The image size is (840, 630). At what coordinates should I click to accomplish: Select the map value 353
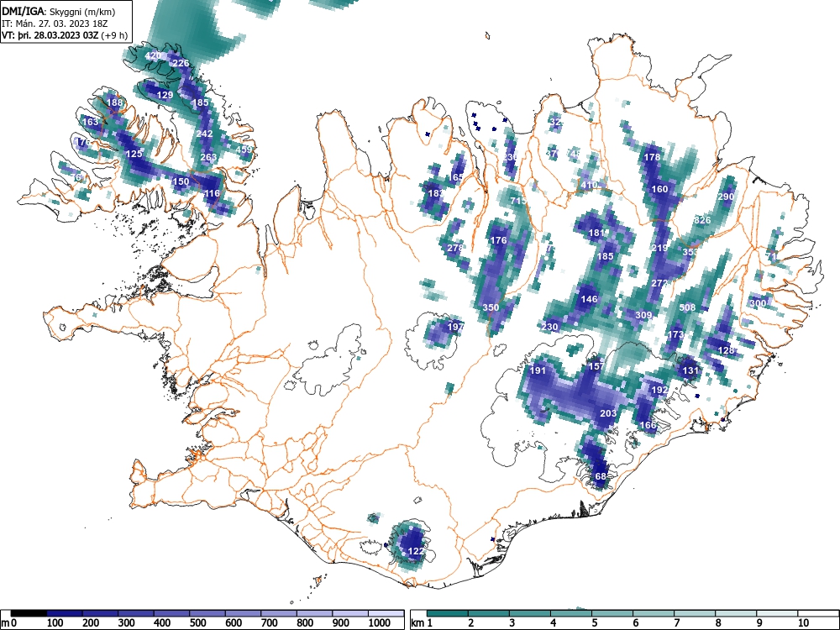click(x=690, y=252)
